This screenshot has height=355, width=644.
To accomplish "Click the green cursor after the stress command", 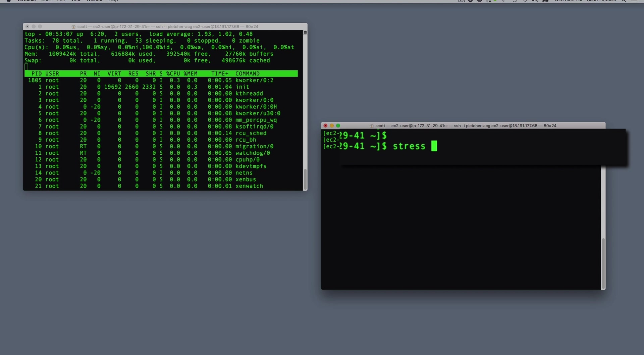I will pos(434,146).
